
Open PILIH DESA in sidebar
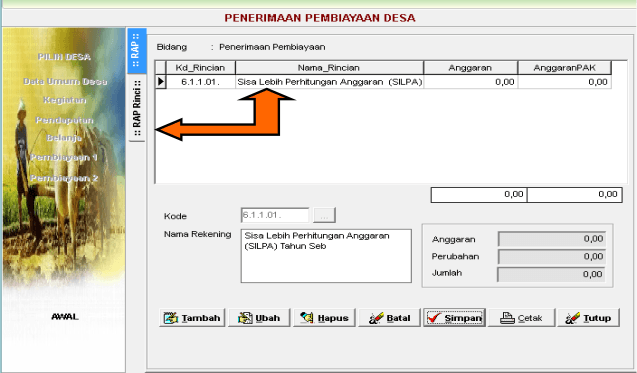pyautogui.click(x=64, y=57)
